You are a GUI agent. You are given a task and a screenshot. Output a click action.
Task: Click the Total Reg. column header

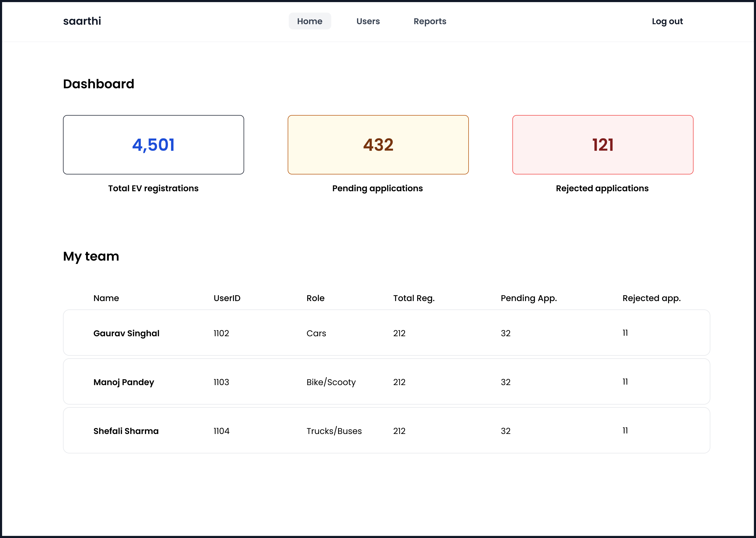click(413, 298)
